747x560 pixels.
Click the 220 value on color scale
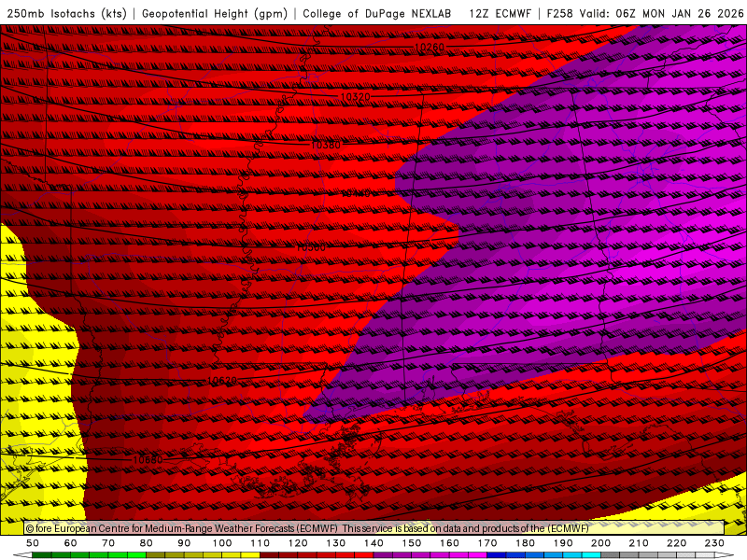coord(676,543)
